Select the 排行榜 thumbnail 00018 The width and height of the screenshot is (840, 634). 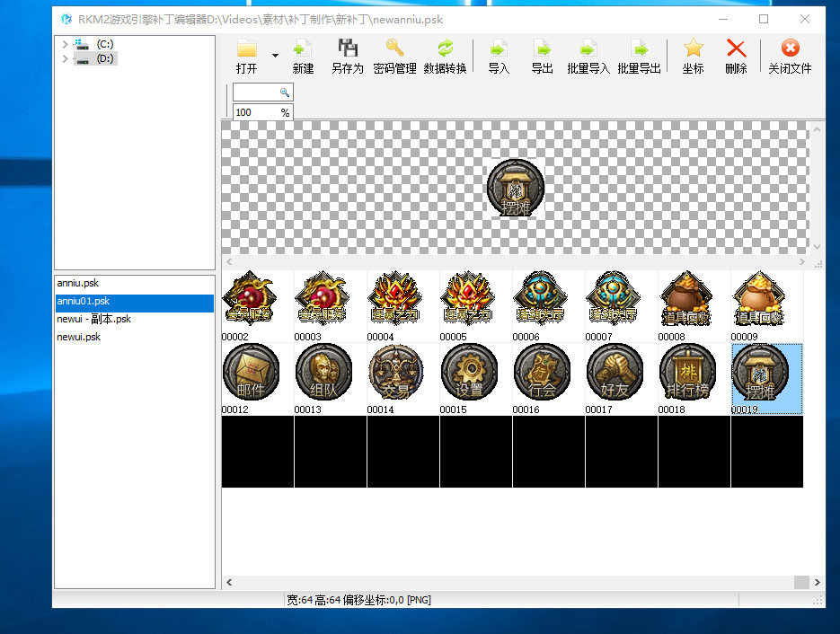tap(687, 373)
